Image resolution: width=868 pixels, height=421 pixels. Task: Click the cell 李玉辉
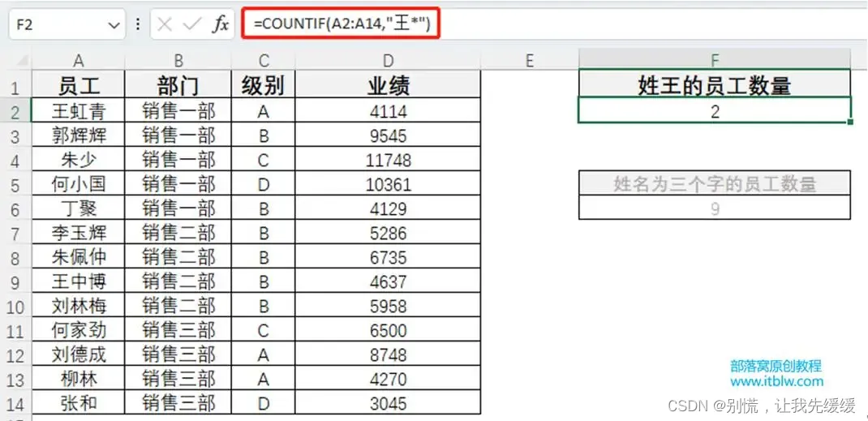79,233
